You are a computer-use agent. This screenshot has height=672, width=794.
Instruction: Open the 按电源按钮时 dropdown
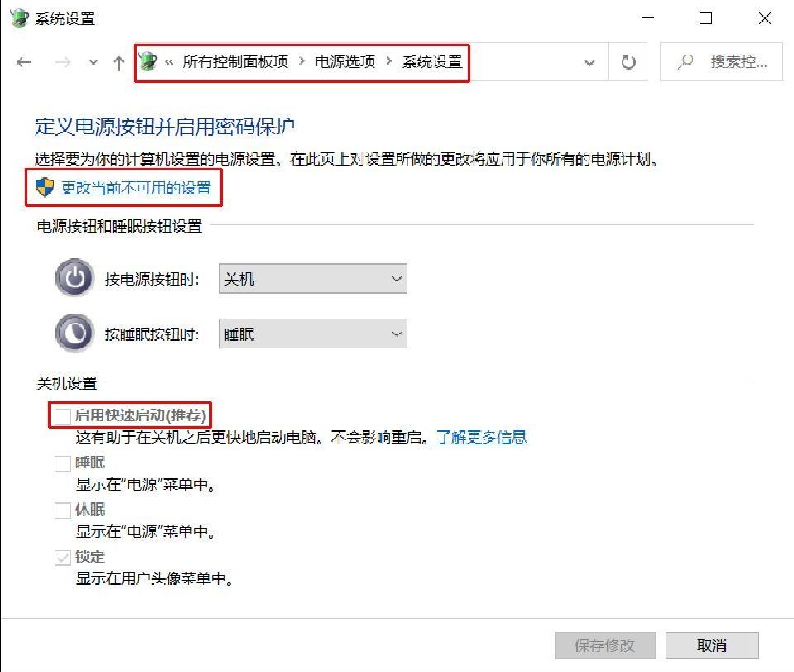(313, 278)
